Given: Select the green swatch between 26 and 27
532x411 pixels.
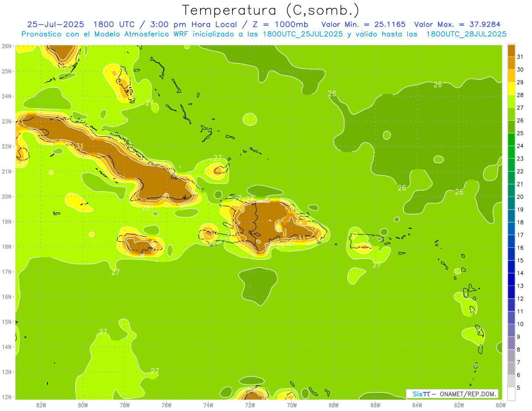Looking at the screenshot, I should tap(511, 114).
